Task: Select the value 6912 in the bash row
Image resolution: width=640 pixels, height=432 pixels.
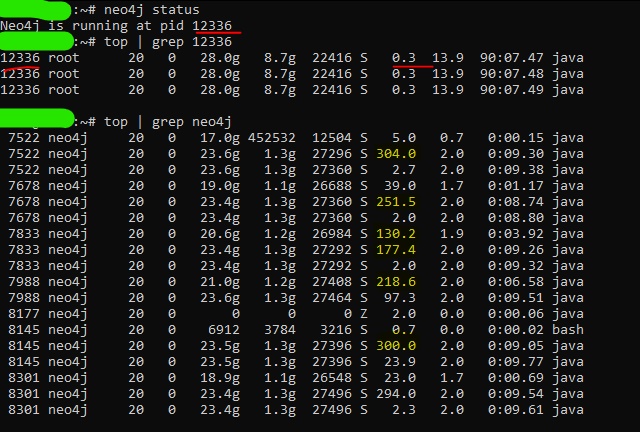Action: coord(224,330)
